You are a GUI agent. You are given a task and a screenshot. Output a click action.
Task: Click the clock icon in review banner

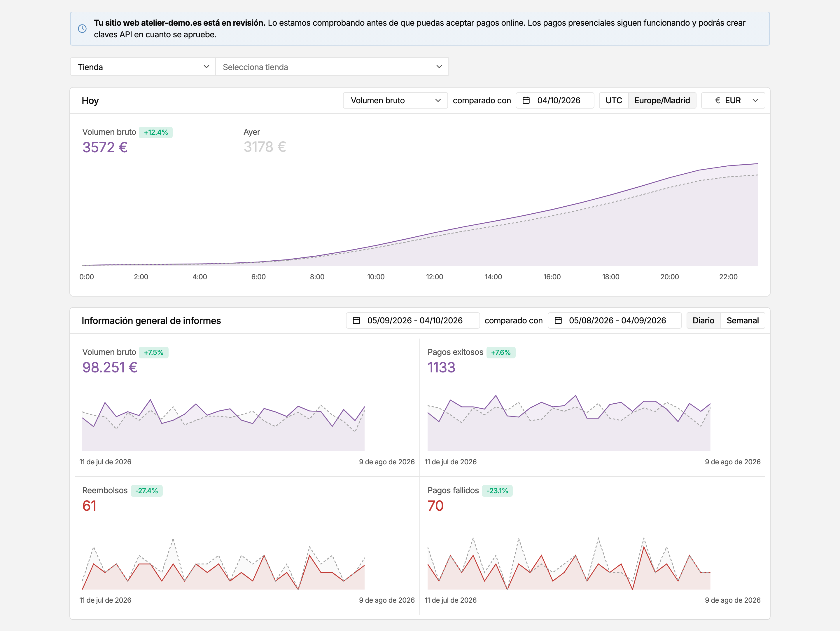[x=82, y=29]
